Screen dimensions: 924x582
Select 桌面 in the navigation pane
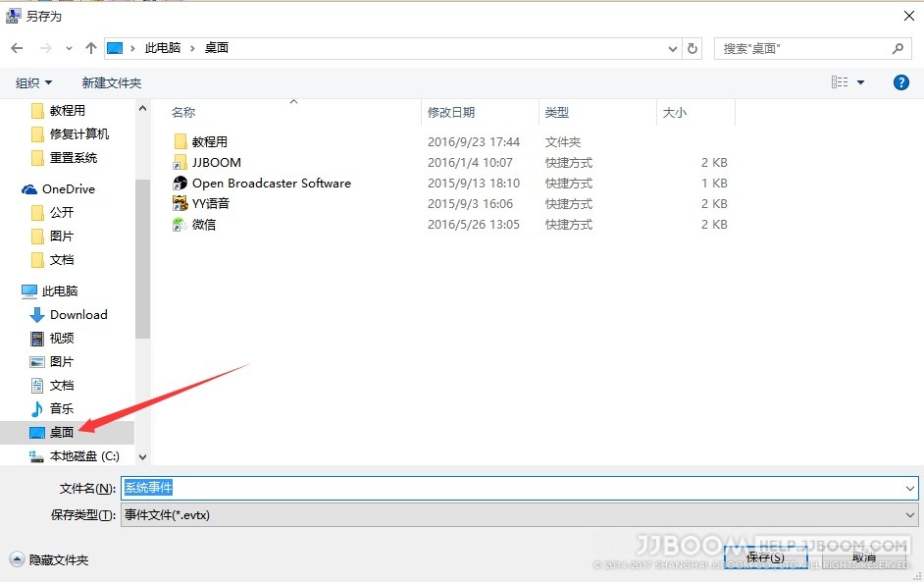[61, 433]
